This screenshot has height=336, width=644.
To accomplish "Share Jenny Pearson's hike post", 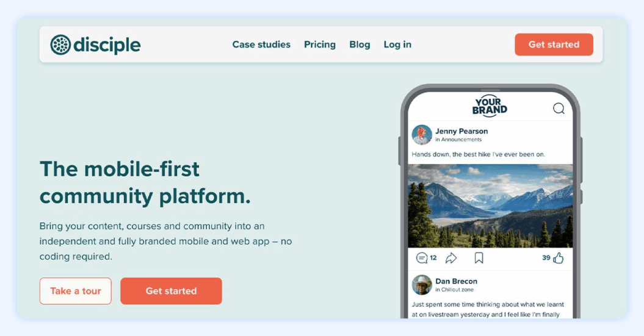I will click(451, 258).
